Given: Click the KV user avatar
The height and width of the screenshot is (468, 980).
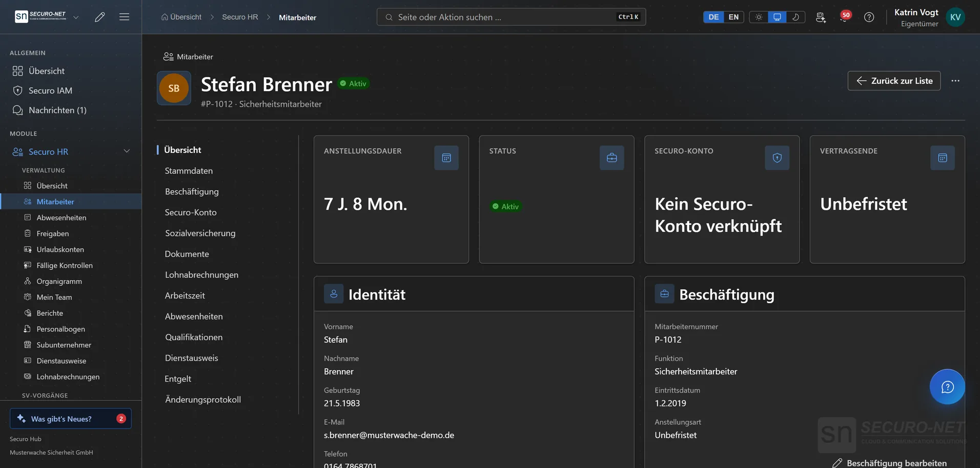Looking at the screenshot, I should point(955,17).
